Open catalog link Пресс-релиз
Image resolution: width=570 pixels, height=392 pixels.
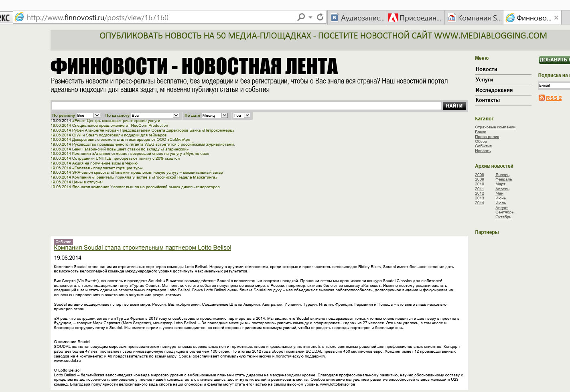(x=487, y=136)
